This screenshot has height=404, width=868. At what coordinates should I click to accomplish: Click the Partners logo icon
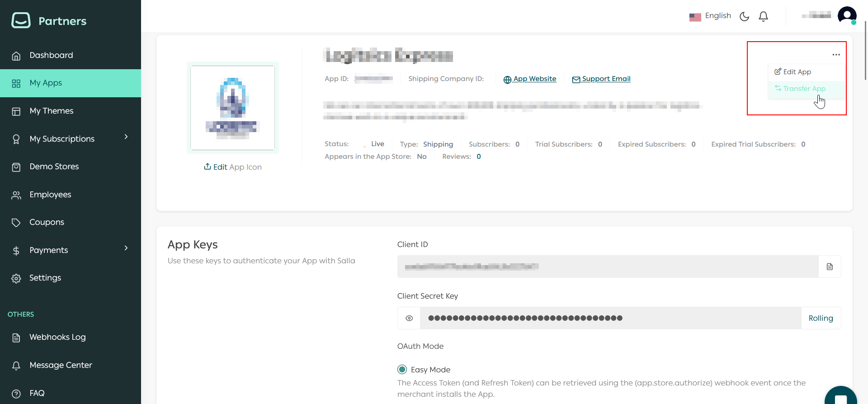coord(21,20)
